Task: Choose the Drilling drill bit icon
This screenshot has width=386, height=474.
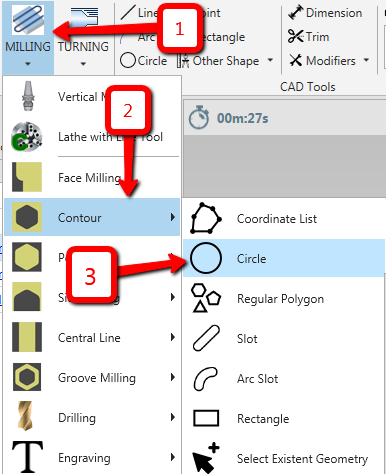Action: (26, 417)
